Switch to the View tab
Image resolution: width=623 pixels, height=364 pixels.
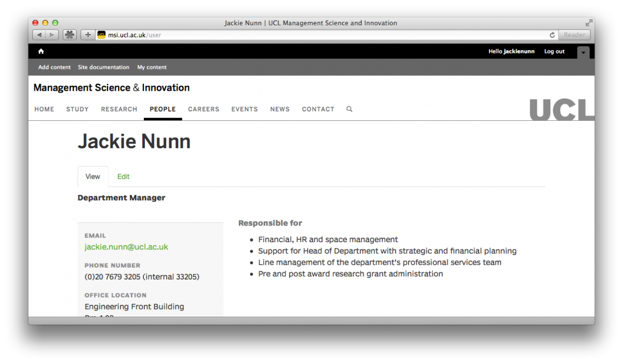click(x=93, y=176)
